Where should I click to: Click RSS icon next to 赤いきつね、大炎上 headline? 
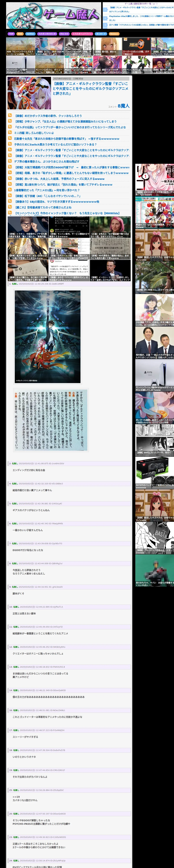[x=10, y=178]
